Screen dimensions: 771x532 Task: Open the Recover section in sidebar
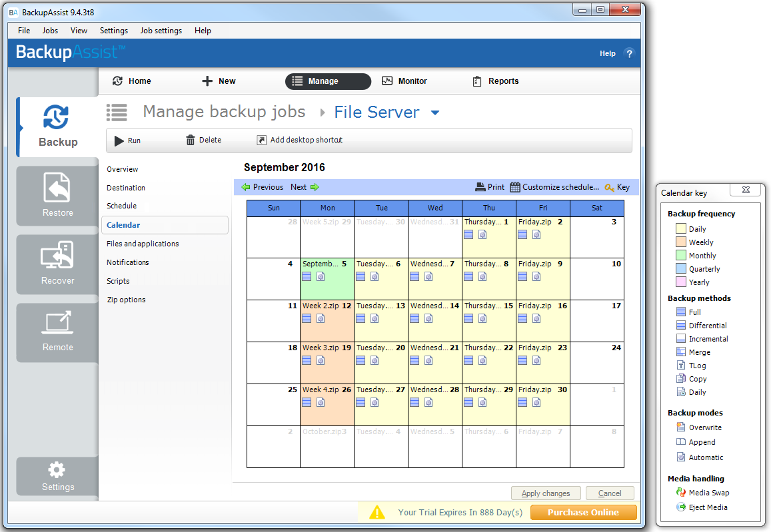57,264
